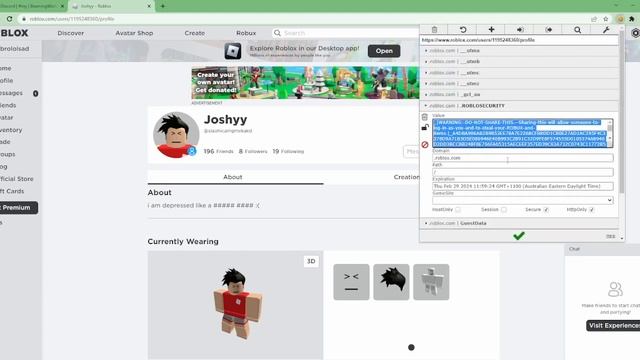This screenshot has width=640, height=360.
Task: Click the face item thumbnail
Action: click(x=351, y=282)
